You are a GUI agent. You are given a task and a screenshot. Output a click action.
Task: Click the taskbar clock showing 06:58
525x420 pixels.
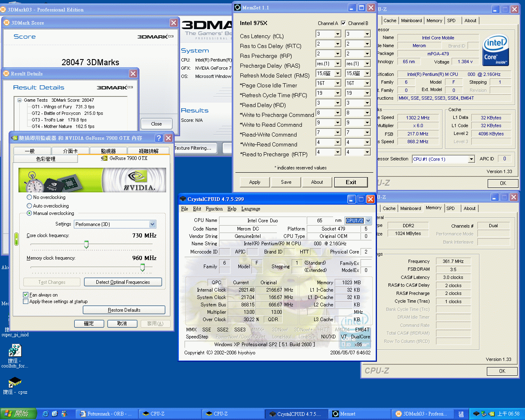(509, 414)
